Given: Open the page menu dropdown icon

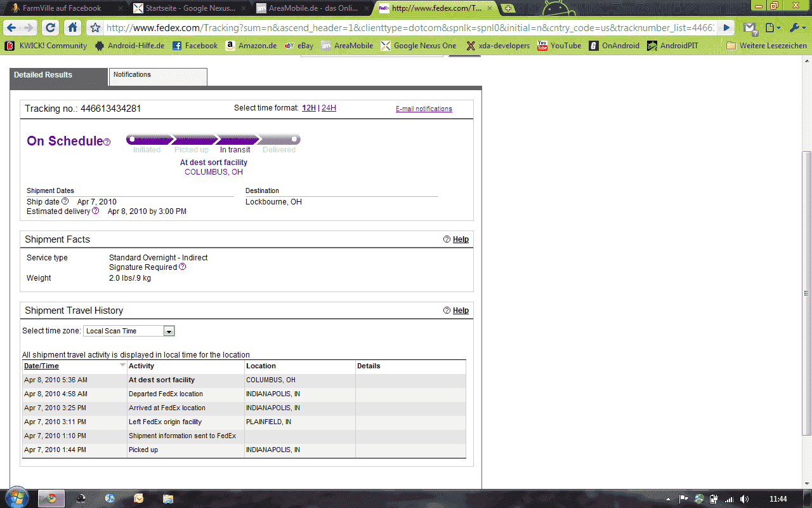Looking at the screenshot, I should (772, 28).
